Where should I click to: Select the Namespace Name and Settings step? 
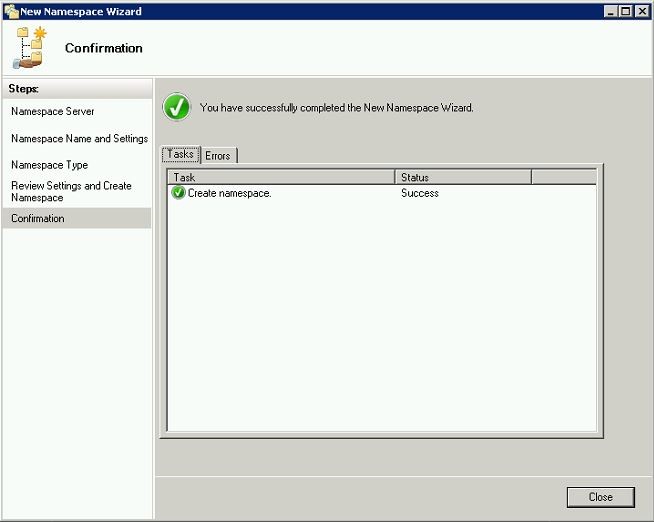click(x=80, y=138)
